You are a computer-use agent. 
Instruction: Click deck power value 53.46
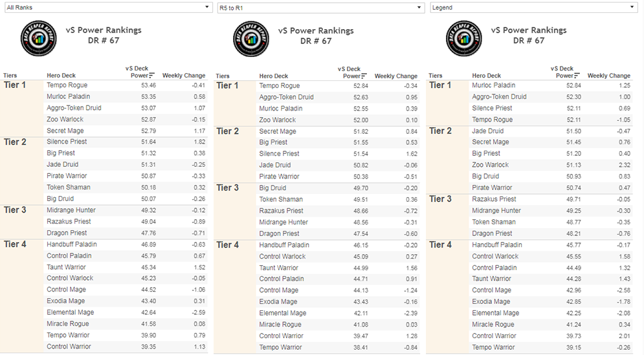point(149,85)
